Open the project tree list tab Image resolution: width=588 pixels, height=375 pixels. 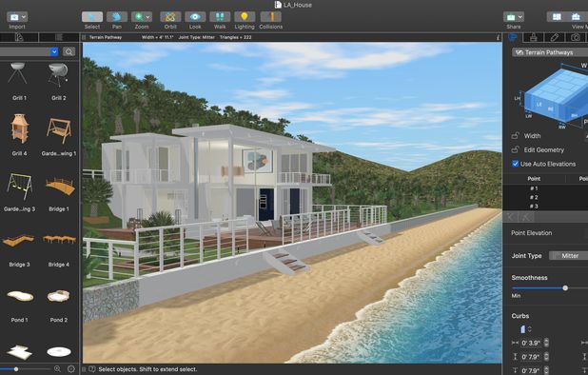pyautogui.click(x=59, y=37)
